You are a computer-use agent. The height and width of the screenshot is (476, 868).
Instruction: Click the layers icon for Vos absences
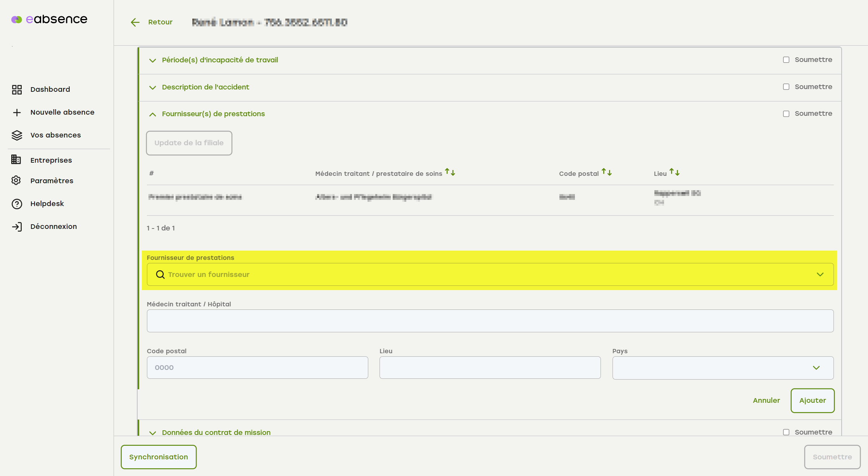(x=17, y=135)
